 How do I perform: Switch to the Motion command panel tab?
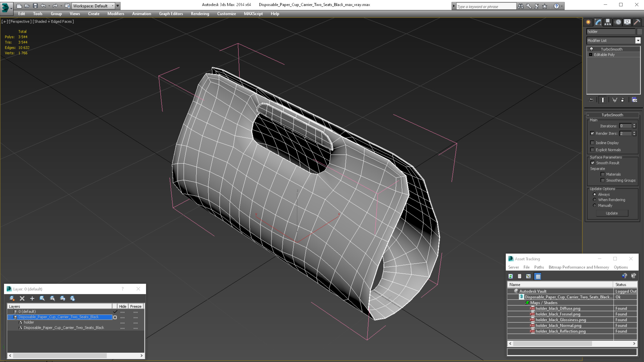point(618,22)
